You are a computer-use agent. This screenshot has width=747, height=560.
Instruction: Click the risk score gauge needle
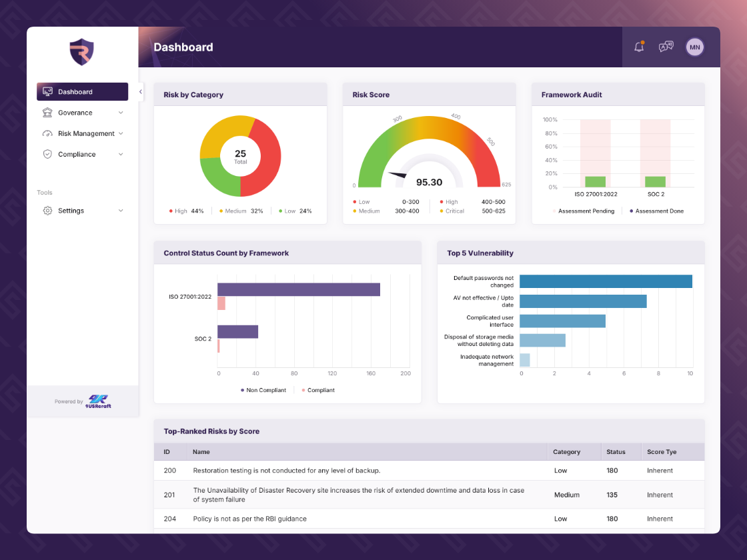point(398,175)
